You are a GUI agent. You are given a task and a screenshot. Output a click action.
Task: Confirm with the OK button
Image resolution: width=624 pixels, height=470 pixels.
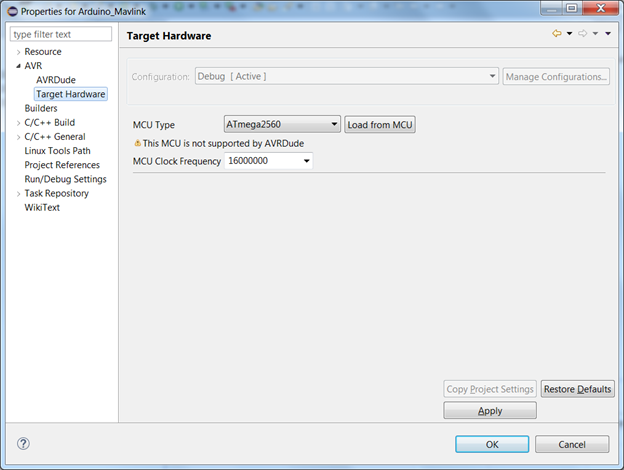coord(492,444)
